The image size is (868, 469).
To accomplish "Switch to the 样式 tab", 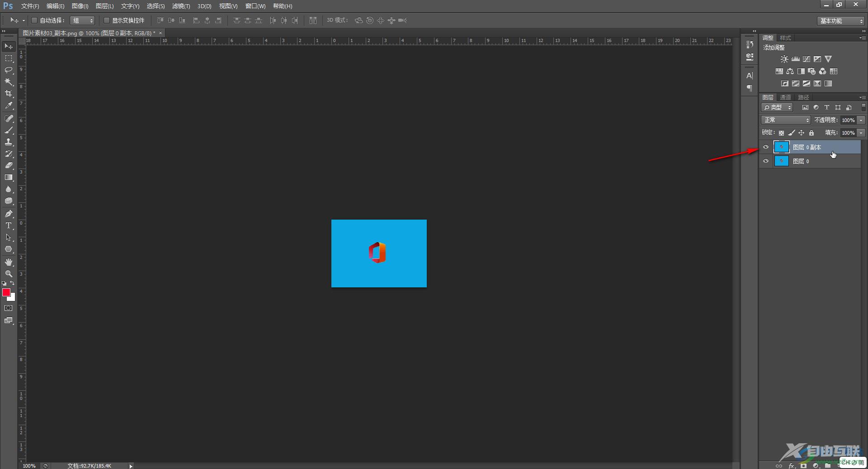I will pyautogui.click(x=786, y=38).
